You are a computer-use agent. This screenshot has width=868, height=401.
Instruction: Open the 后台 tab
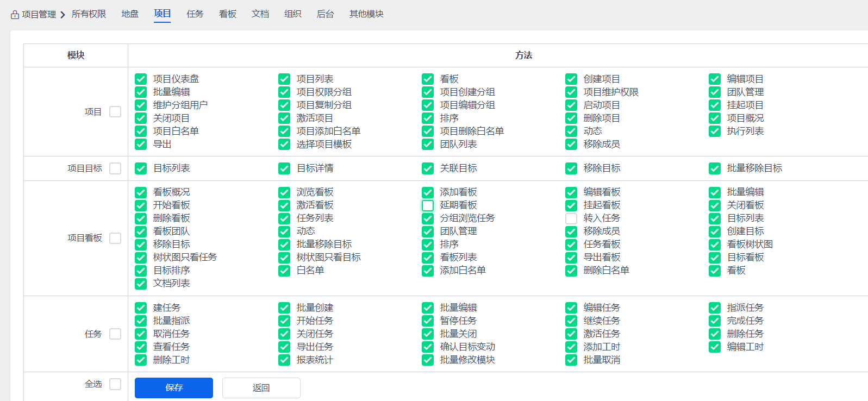point(326,14)
